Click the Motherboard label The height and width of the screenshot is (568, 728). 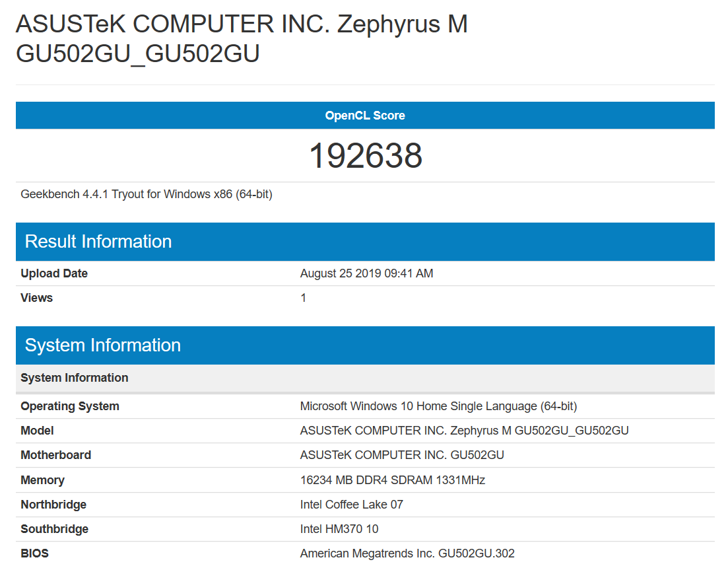click(55, 454)
